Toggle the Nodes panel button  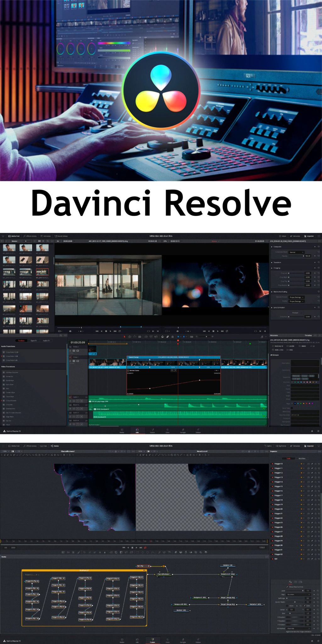tap(55, 446)
